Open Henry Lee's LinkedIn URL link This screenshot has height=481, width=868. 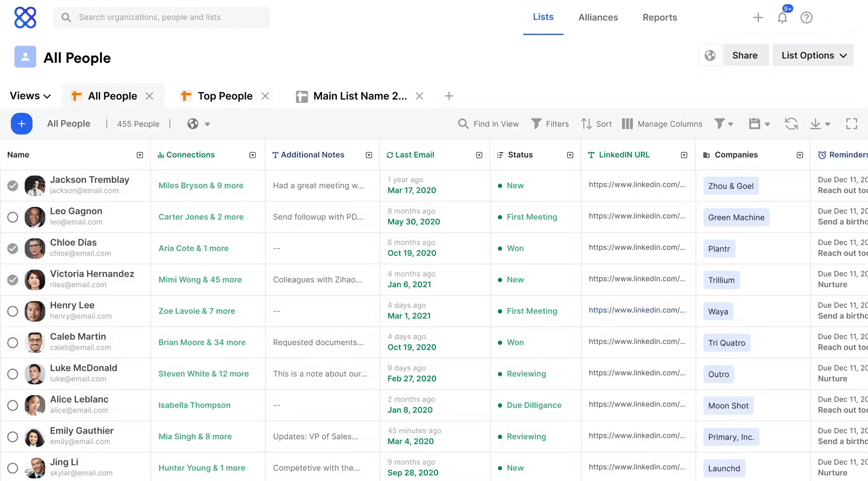point(637,310)
